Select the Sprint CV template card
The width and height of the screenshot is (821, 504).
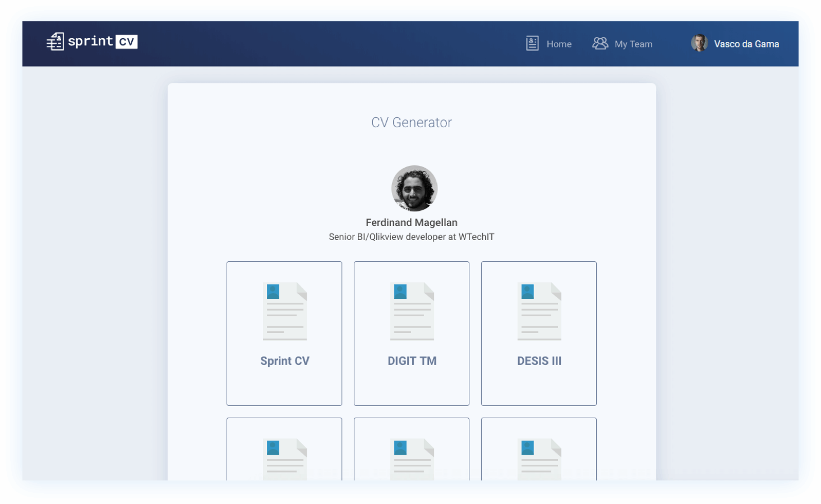tap(284, 333)
